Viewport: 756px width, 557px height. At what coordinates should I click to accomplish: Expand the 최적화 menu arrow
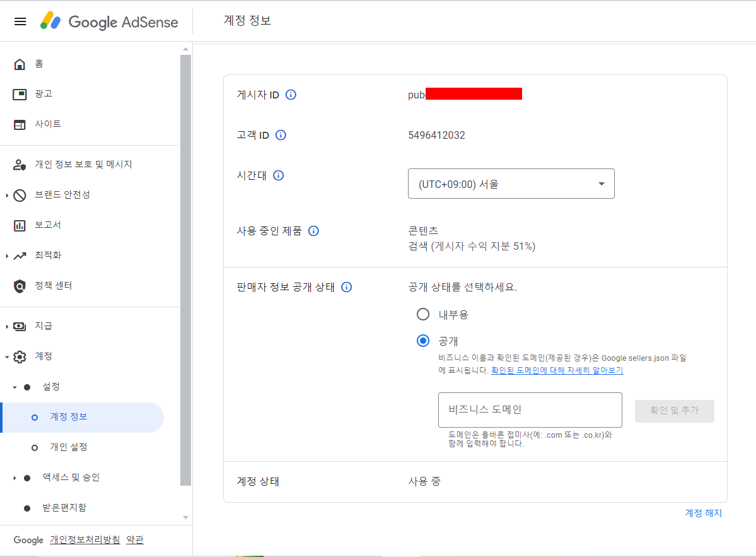[x=7, y=255]
